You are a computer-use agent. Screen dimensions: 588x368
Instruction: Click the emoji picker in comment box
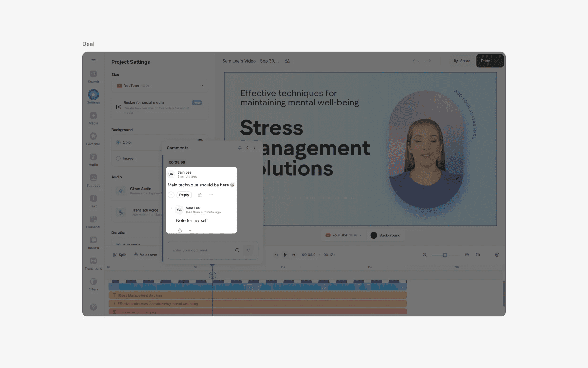pos(237,250)
